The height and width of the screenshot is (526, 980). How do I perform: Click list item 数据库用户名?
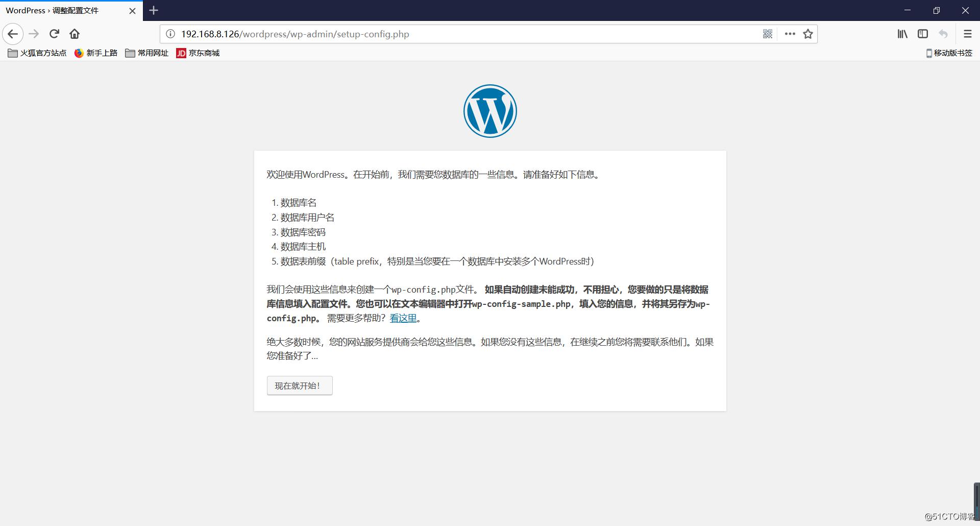pyautogui.click(x=308, y=218)
